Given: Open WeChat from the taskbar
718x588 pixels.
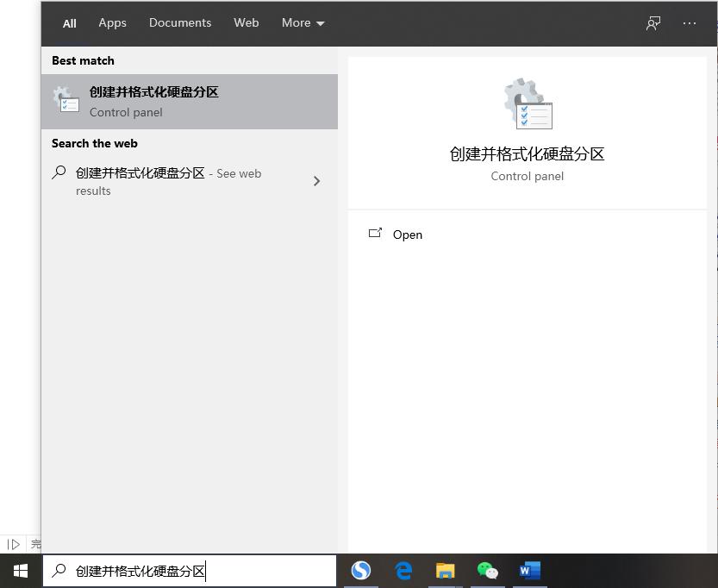Looking at the screenshot, I should (x=487, y=570).
